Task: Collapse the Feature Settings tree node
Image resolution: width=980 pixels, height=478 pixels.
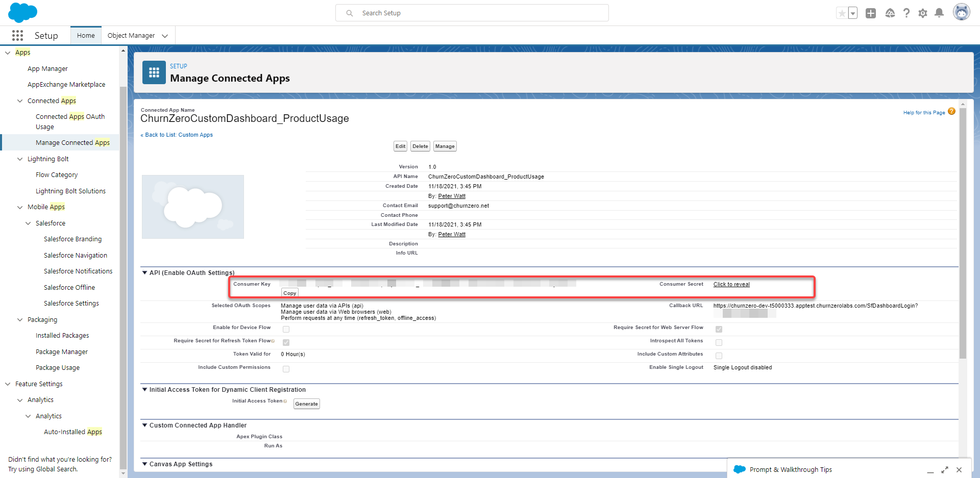Action: click(8, 384)
